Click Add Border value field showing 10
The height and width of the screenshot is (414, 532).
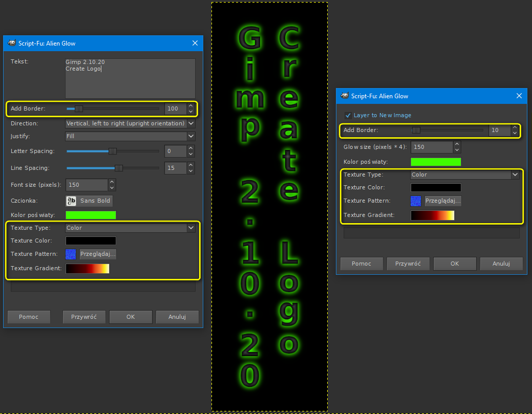click(x=500, y=130)
